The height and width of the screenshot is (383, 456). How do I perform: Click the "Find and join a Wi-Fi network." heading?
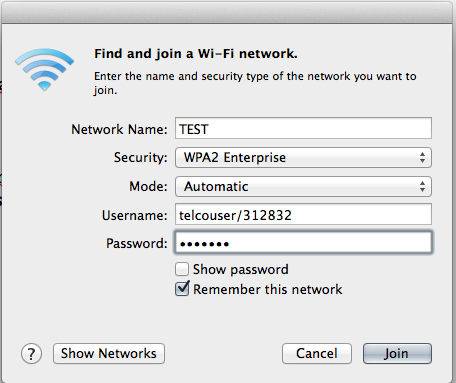[196, 54]
